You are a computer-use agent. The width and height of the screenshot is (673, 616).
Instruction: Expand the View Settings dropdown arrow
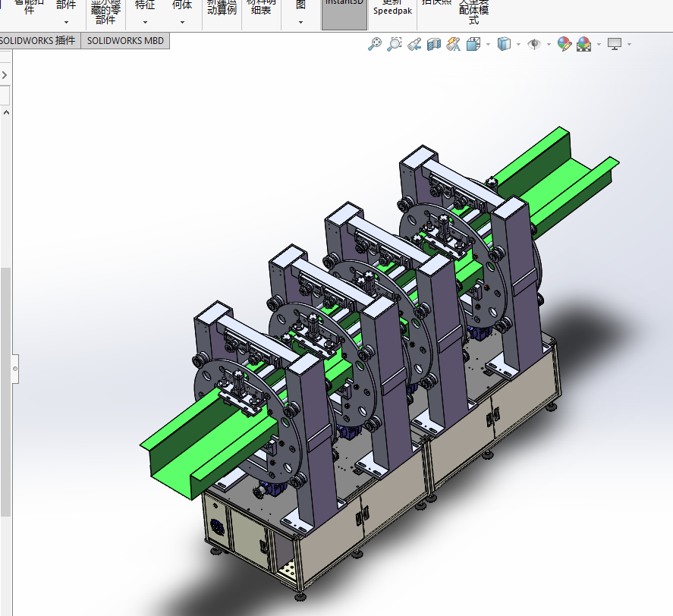pyautogui.click(x=629, y=44)
